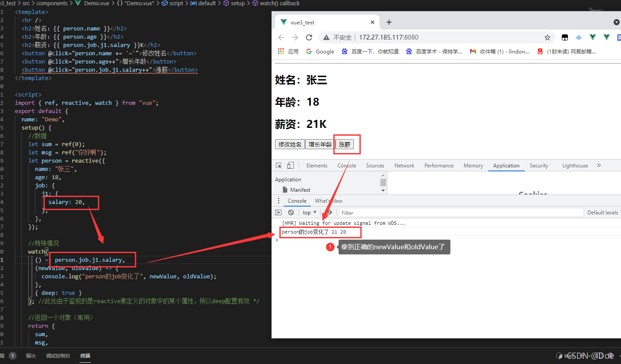Click the Vue DevTools extension icon
This screenshot has width=621, height=364.
[x=592, y=37]
